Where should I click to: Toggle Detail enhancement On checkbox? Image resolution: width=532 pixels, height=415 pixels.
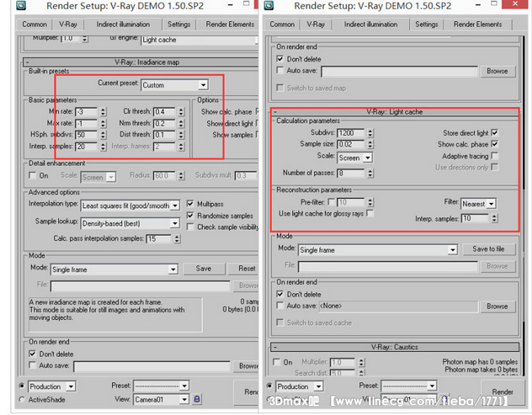[33, 175]
